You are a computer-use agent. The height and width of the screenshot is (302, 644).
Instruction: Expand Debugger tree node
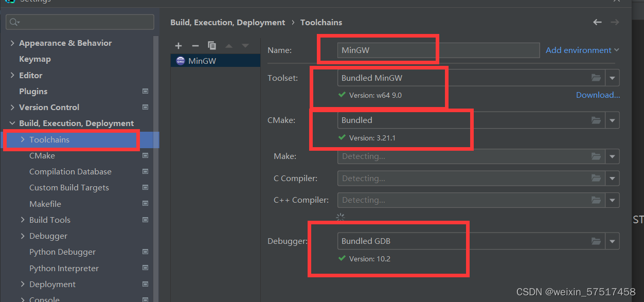point(23,236)
